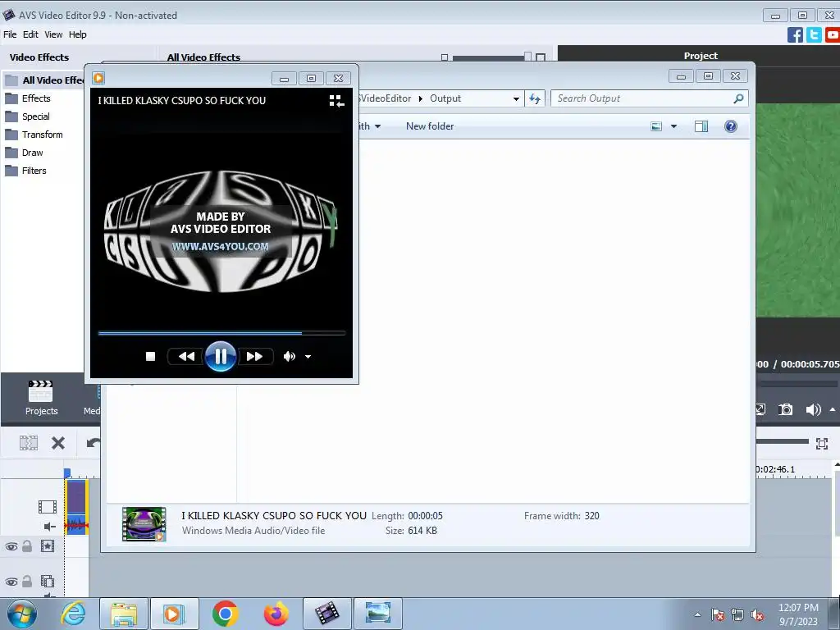840x630 pixels.
Task: Click the video effects track star icon
Action: [x=48, y=546]
